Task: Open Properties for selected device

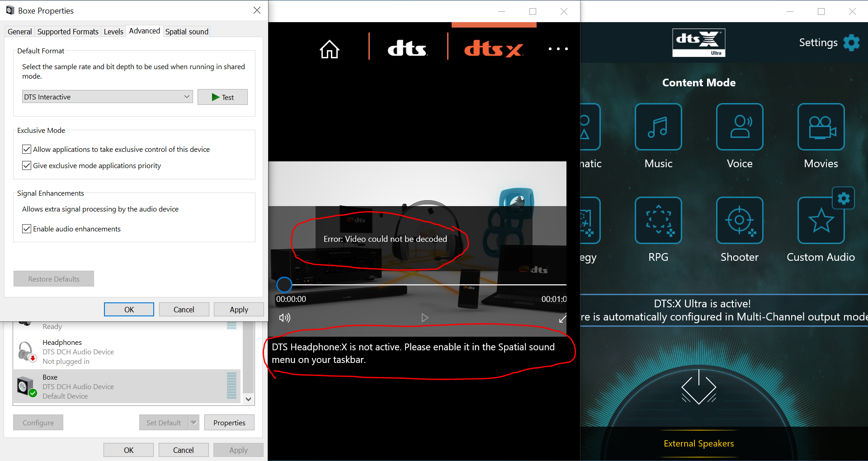Action: (229, 423)
